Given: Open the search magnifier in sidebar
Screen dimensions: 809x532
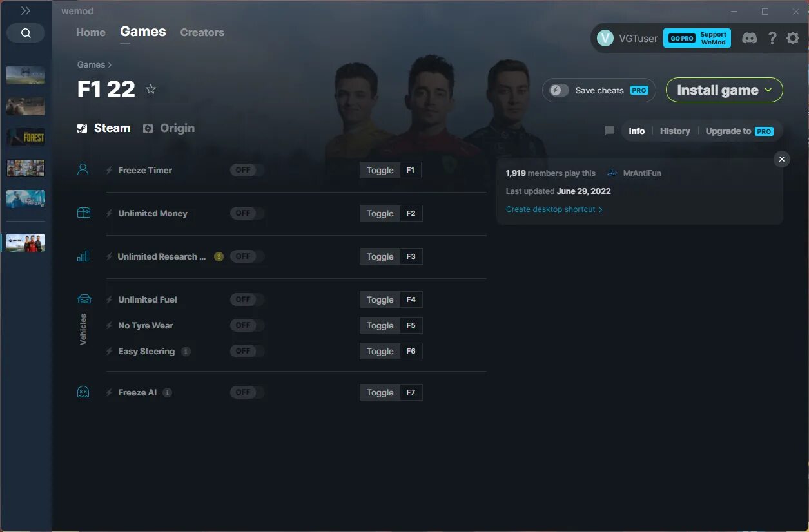Looking at the screenshot, I should click(26, 33).
